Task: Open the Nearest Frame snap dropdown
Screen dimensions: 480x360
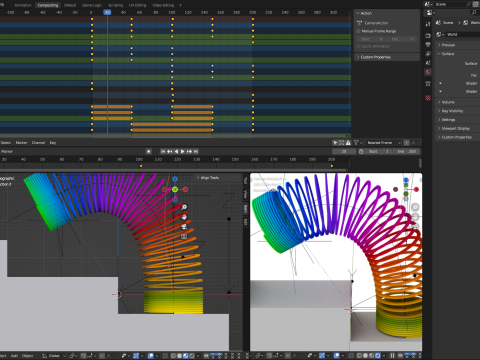Action: tap(384, 143)
